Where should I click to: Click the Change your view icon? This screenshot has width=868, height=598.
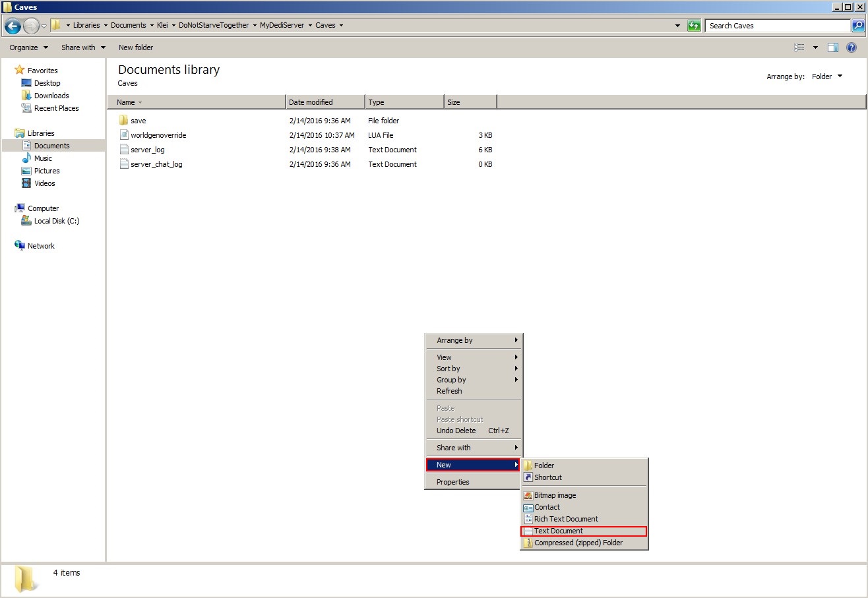[799, 47]
